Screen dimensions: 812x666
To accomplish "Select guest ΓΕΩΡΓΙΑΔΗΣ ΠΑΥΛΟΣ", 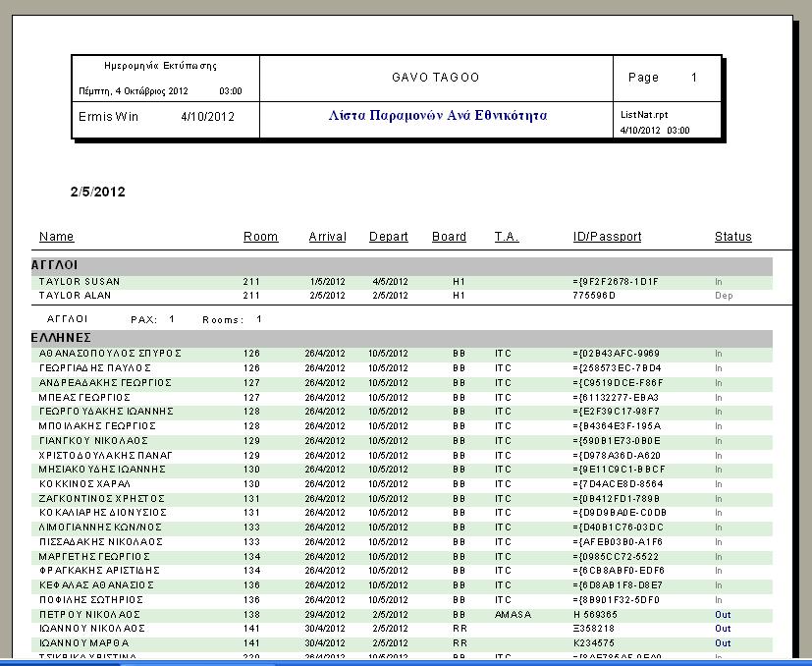I will coord(95,368).
